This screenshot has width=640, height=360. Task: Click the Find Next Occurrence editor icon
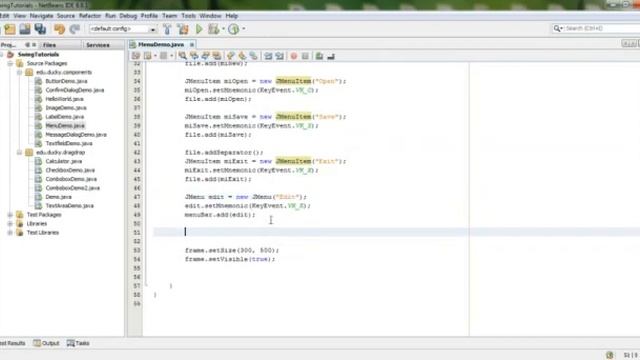(x=205, y=56)
